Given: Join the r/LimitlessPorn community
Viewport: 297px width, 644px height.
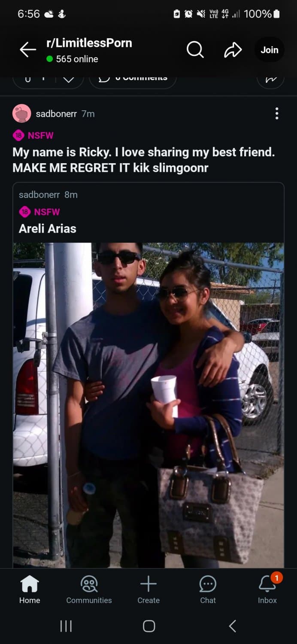Looking at the screenshot, I should tap(270, 50).
